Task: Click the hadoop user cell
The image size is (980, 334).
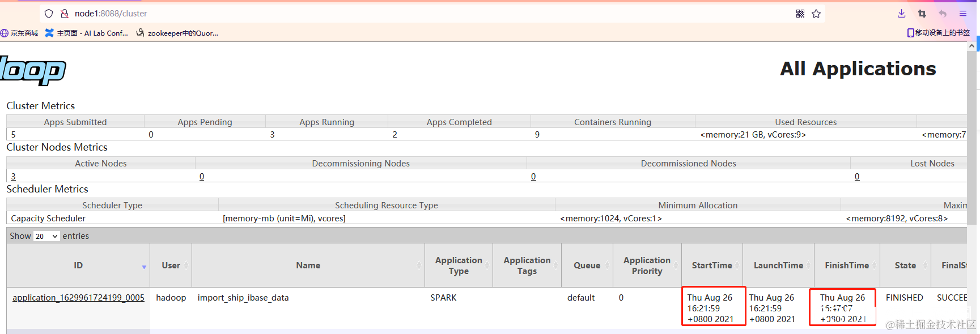Action: 171,298
